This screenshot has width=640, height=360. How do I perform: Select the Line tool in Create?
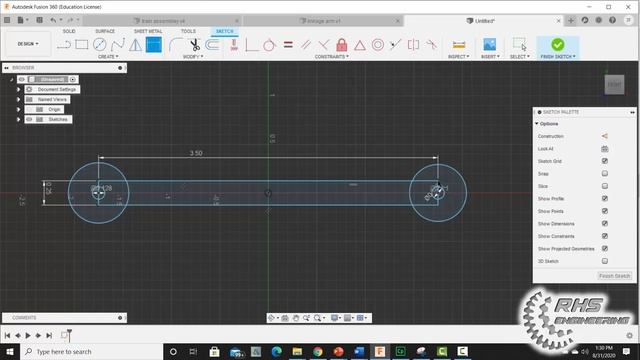[x=64, y=44]
